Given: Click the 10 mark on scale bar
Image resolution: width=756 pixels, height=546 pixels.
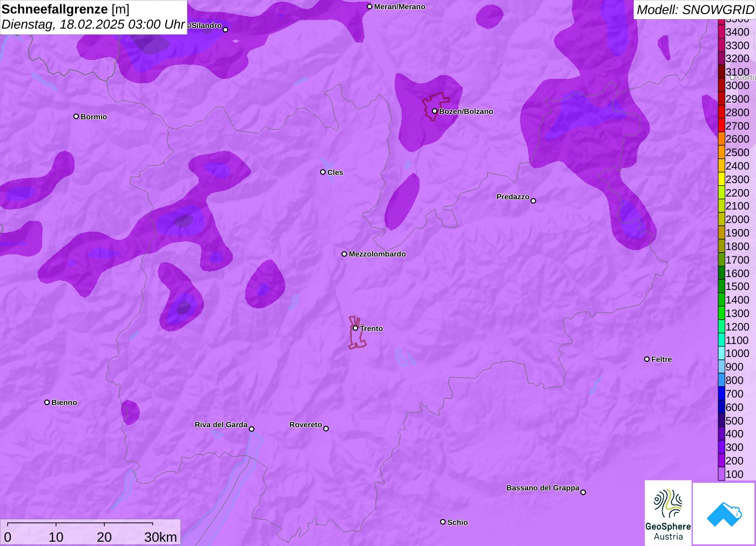Looking at the screenshot, I should coord(56,537).
